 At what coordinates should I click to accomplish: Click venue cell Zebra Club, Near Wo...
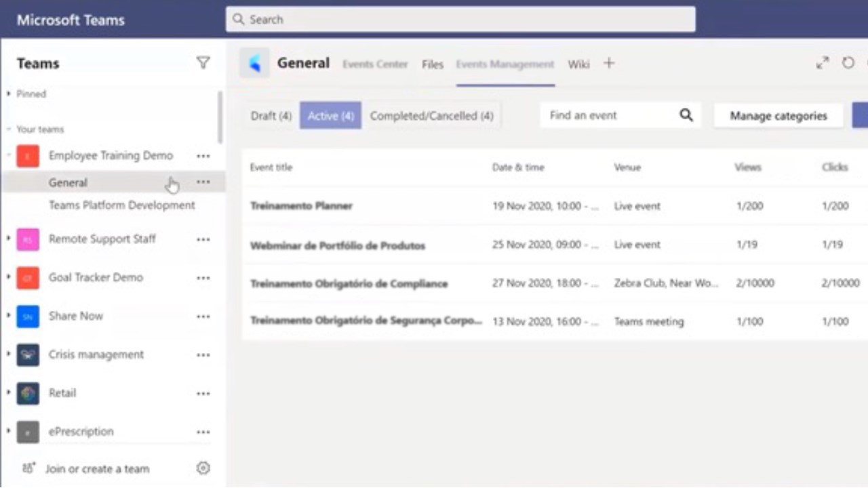[667, 283]
